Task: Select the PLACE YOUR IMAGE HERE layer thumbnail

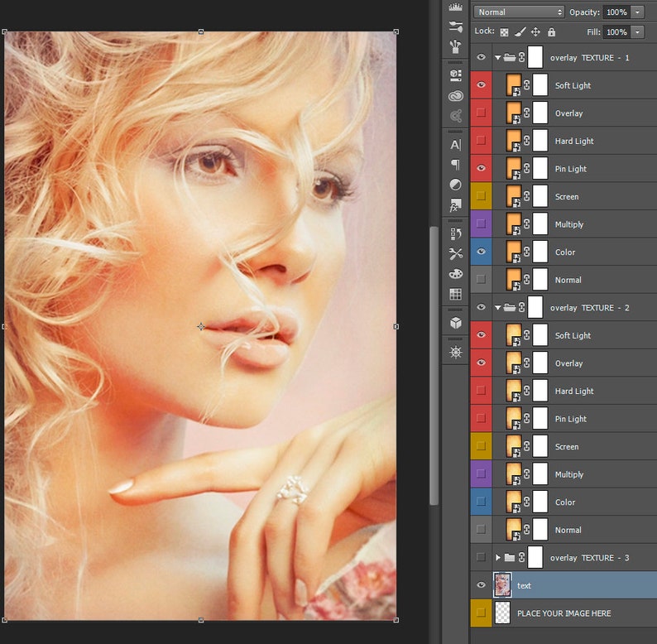Action: (x=502, y=613)
